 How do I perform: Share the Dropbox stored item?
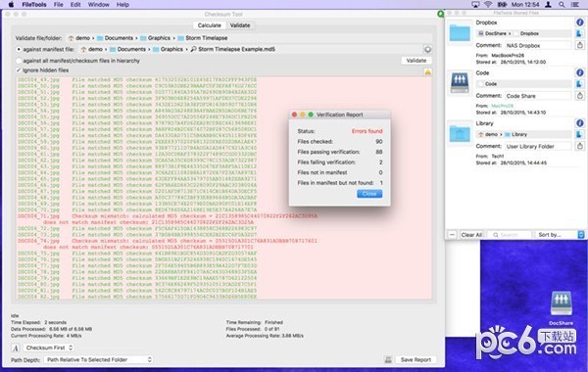click(580, 45)
